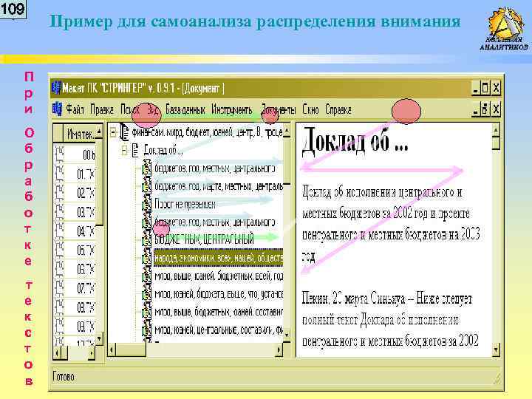
Task: Click the root document icon in the tree
Action: click(x=125, y=132)
